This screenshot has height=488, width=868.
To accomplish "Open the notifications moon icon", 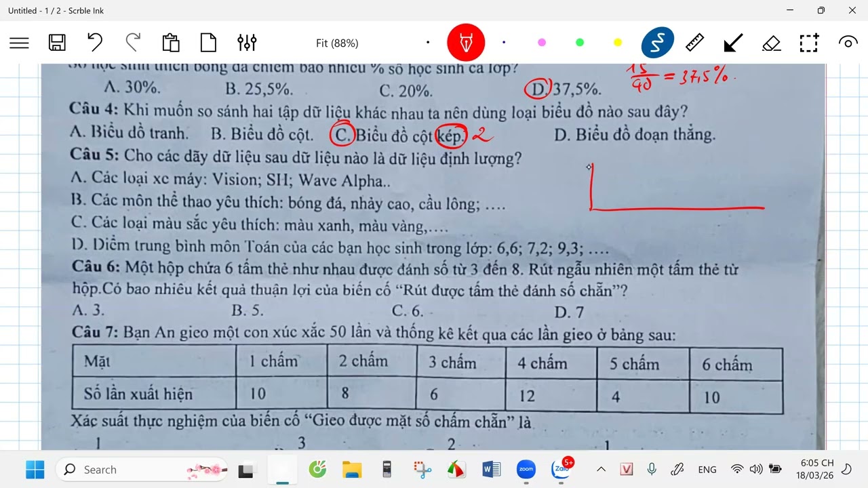I will [x=847, y=469].
